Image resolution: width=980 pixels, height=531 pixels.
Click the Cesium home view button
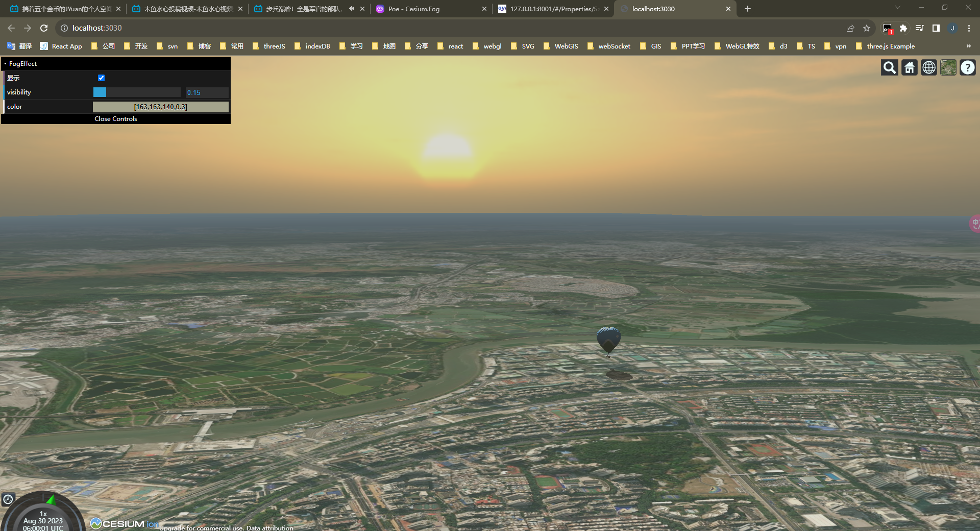coord(909,67)
